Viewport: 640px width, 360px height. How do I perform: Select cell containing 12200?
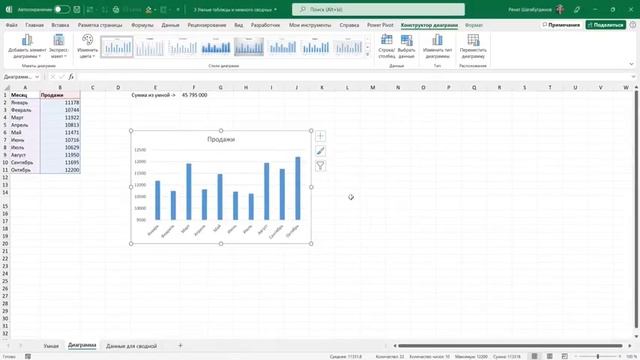(60, 170)
